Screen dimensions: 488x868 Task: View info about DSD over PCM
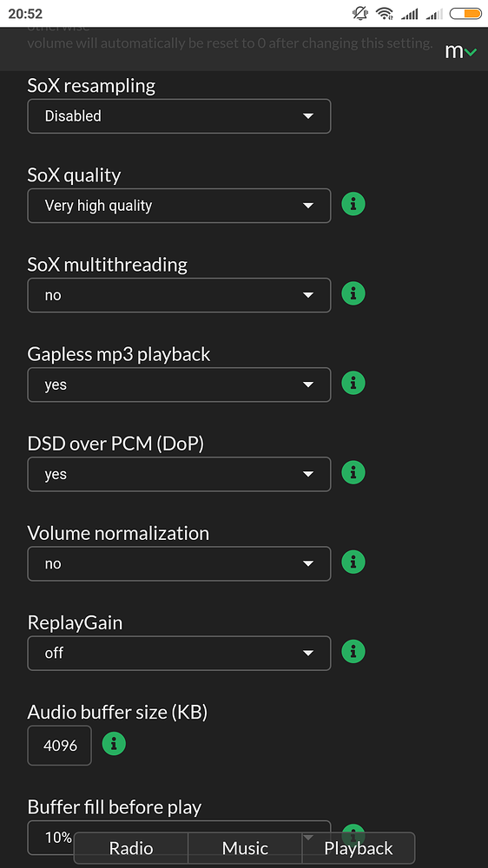(353, 473)
